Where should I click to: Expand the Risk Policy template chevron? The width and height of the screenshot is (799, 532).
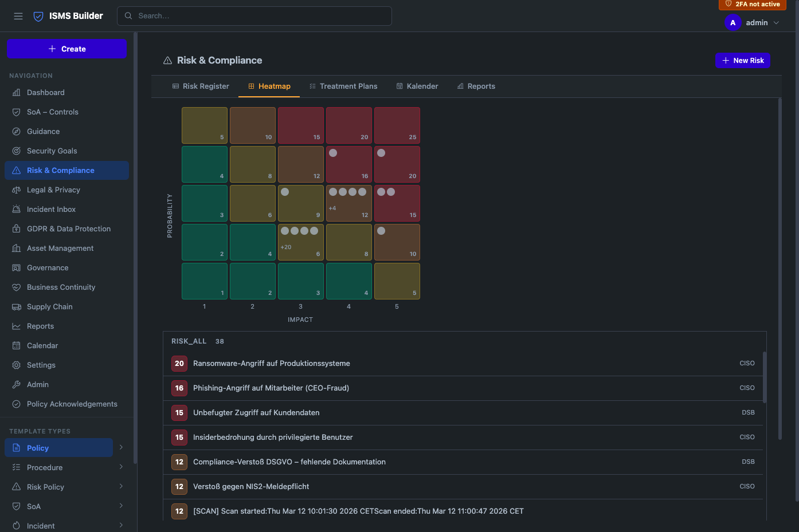click(x=121, y=486)
